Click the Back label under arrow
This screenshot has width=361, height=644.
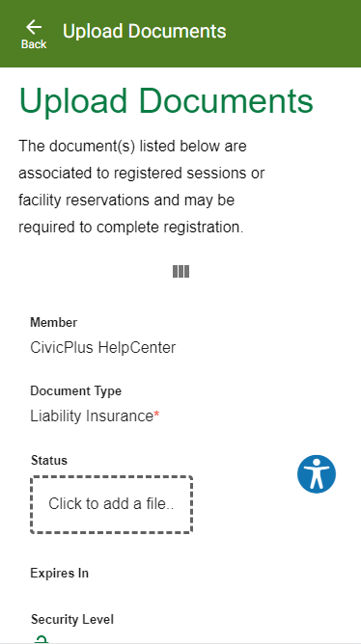point(34,44)
